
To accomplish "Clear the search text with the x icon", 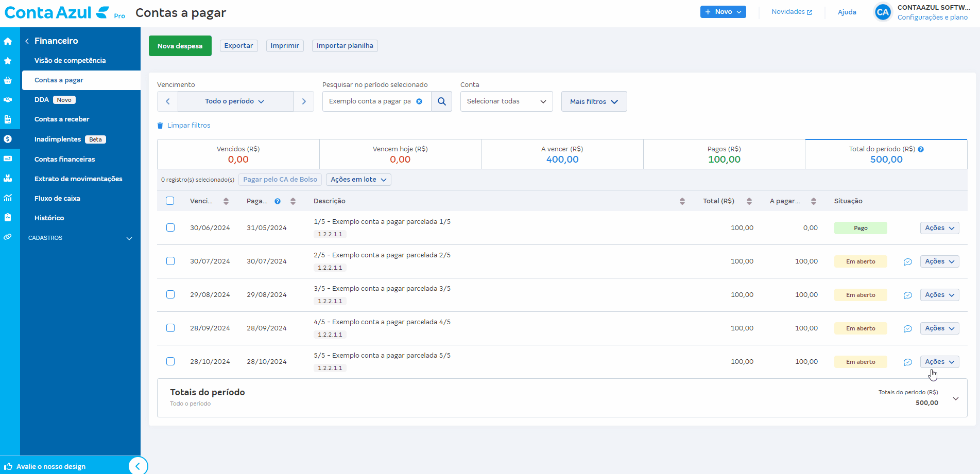I will (419, 101).
